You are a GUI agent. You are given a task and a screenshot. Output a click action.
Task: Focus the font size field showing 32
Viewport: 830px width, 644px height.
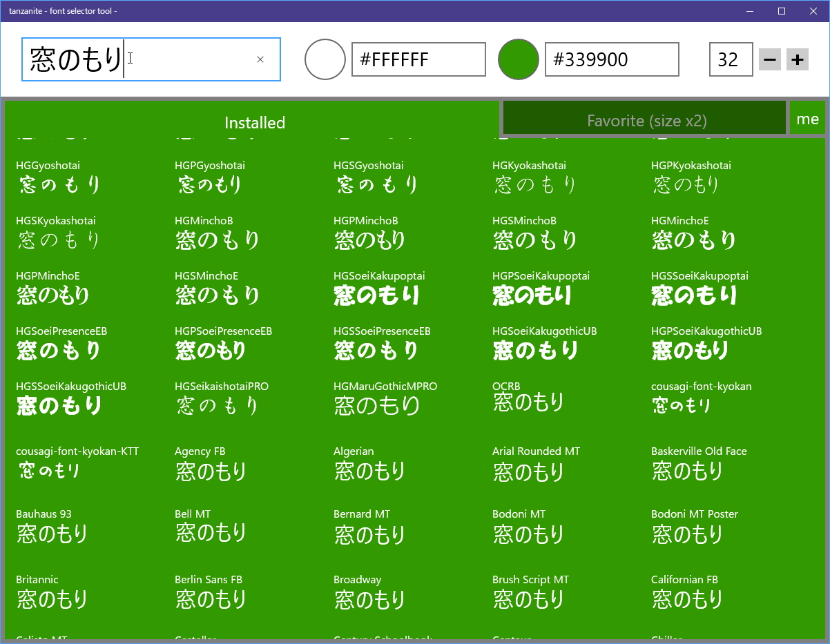[x=731, y=59]
